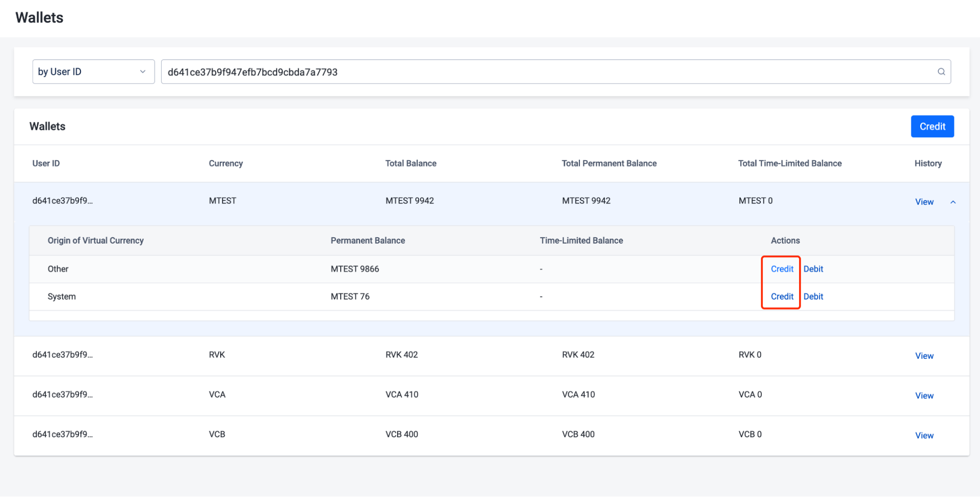
Task: Click the search magnifier icon
Action: (941, 72)
